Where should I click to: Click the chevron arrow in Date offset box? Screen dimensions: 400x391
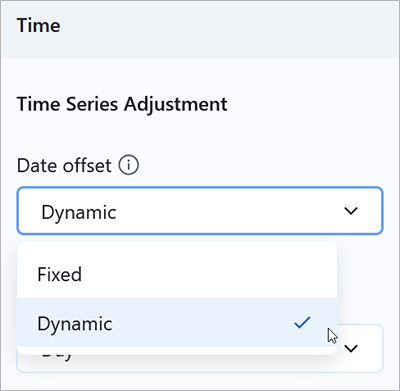[x=351, y=211]
